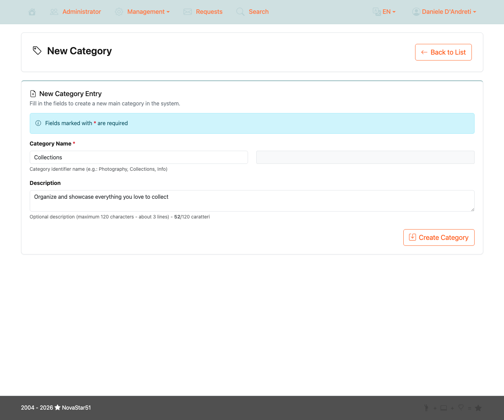Click the star icon in the footer
504x420 pixels.
(x=478, y=408)
